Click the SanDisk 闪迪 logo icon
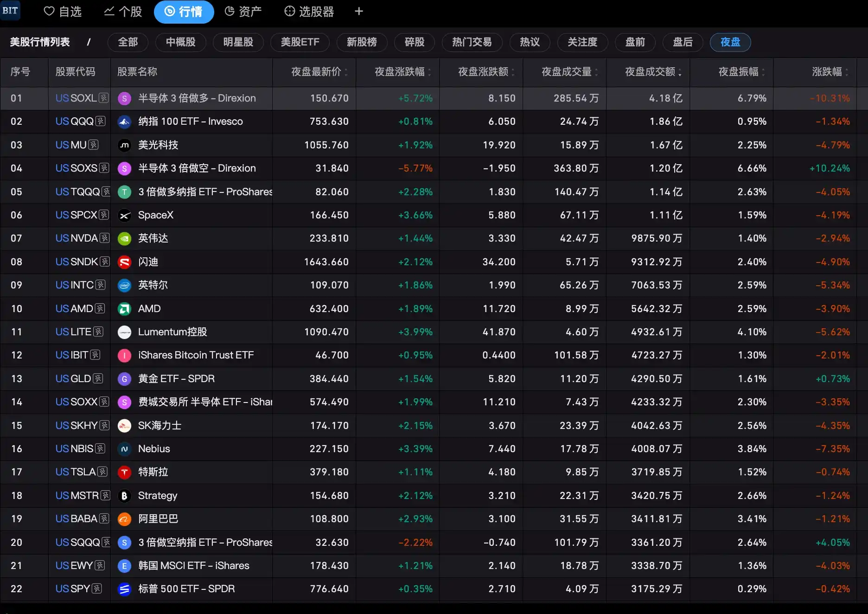The width and height of the screenshot is (868, 614). (x=124, y=262)
